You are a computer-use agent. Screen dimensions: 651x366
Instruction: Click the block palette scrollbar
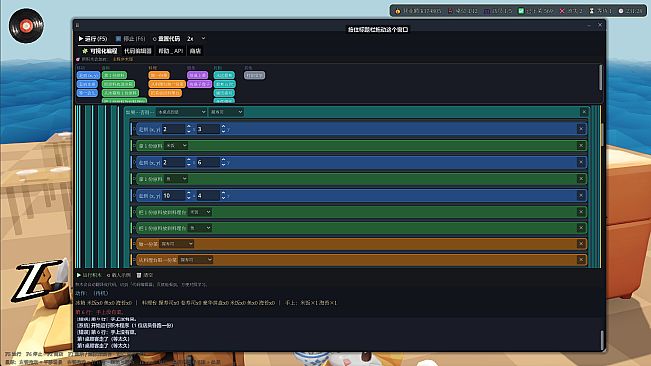tap(600, 77)
